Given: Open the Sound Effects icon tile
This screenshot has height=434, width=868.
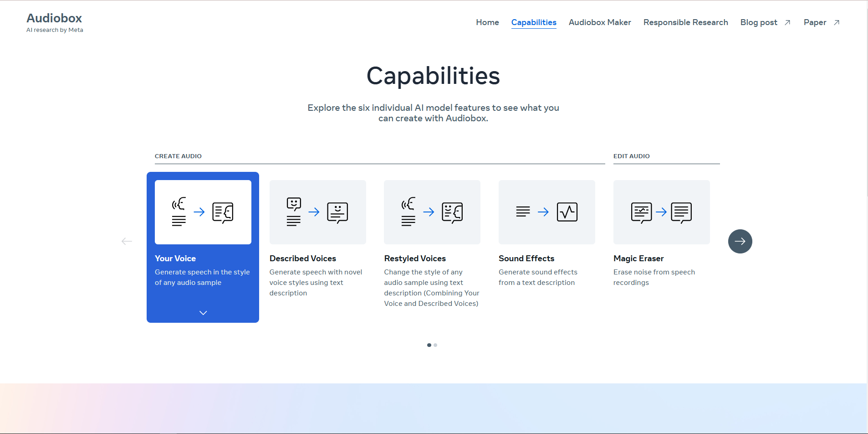Looking at the screenshot, I should coord(547,212).
